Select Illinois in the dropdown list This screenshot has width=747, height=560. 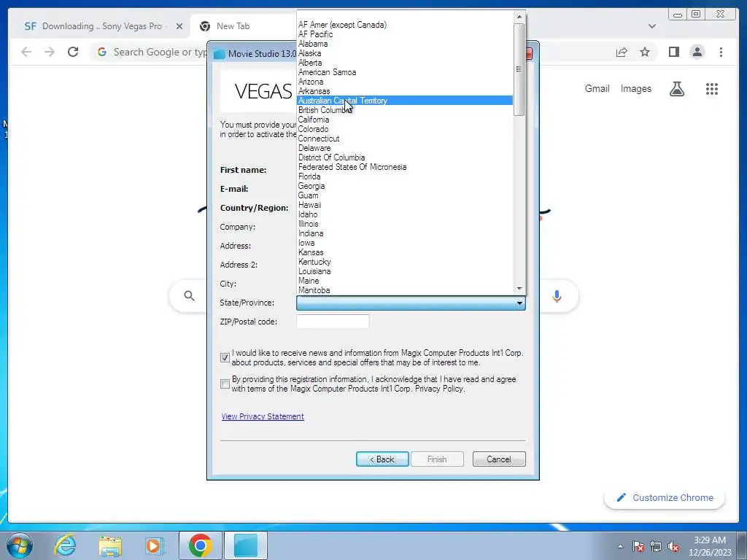tap(404, 224)
